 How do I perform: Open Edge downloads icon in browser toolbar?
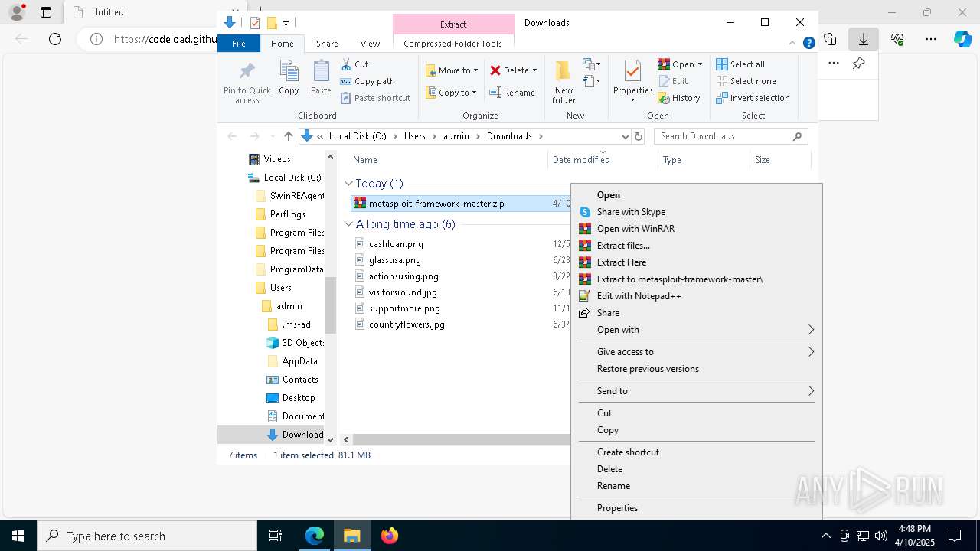tap(864, 39)
